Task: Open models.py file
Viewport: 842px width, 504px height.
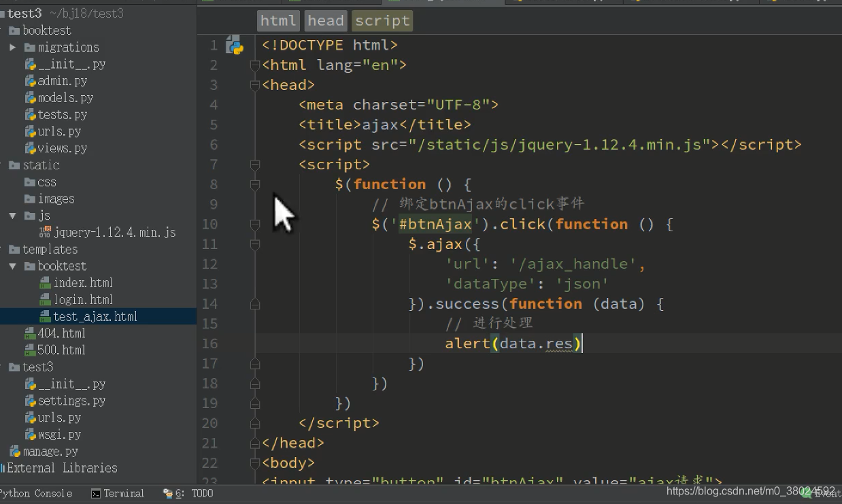Action: [x=66, y=98]
